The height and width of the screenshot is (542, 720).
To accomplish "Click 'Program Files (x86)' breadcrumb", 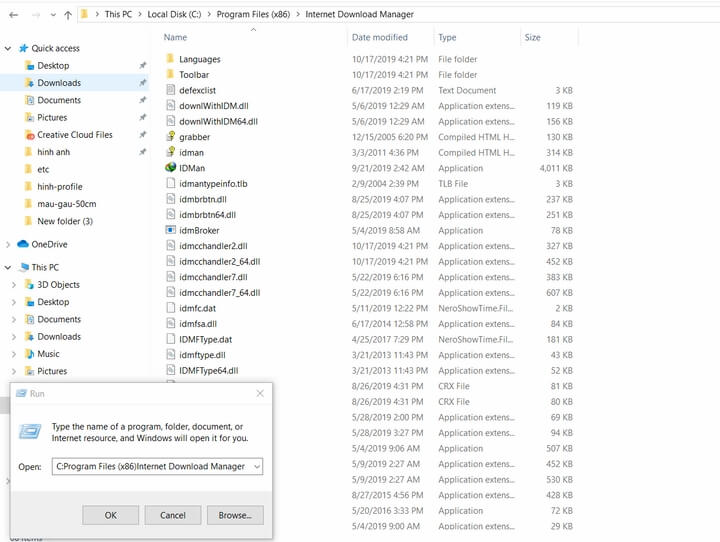I will [253, 14].
